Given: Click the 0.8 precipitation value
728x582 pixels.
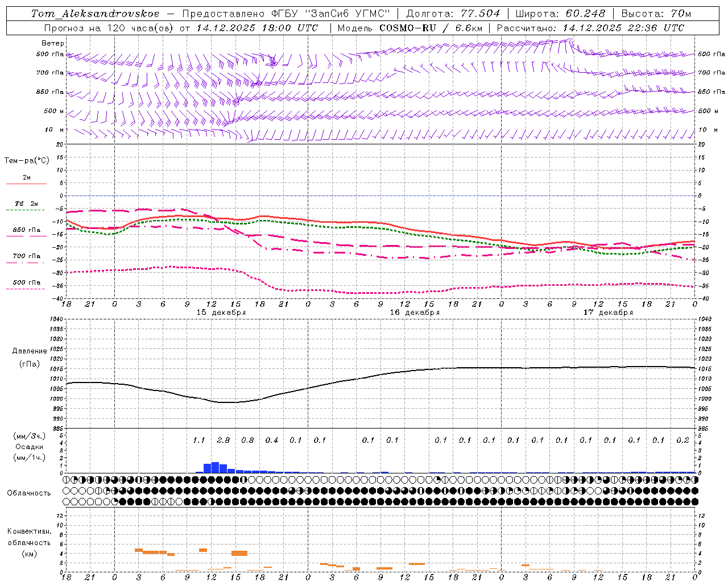Looking at the screenshot, I should [247, 440].
